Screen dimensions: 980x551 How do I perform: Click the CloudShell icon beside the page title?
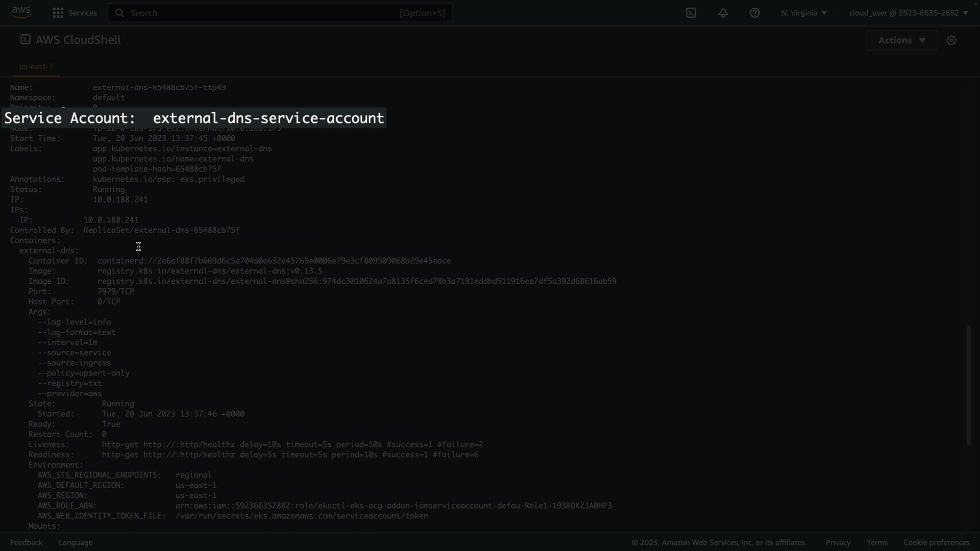click(25, 40)
